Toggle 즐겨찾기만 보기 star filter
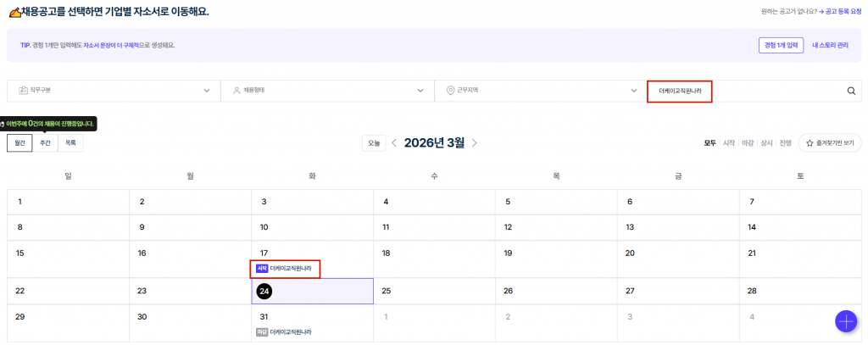868x345 pixels. [x=830, y=143]
